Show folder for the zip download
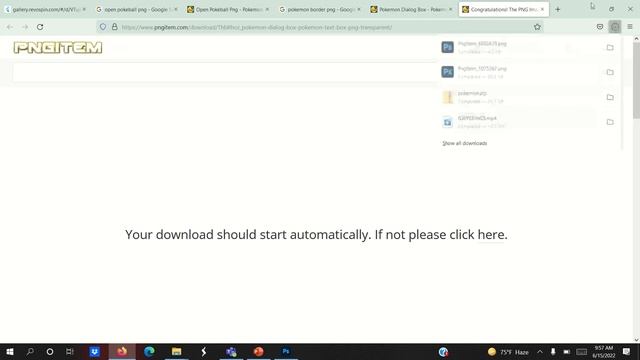Screen dimensions: 640x360 tap(610, 97)
